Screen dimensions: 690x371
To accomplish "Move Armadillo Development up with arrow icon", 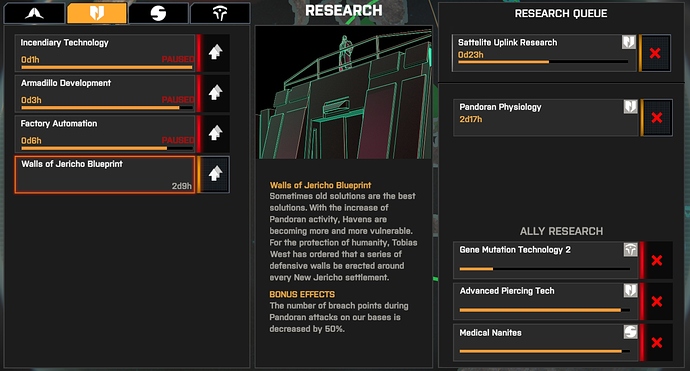I will [215, 93].
